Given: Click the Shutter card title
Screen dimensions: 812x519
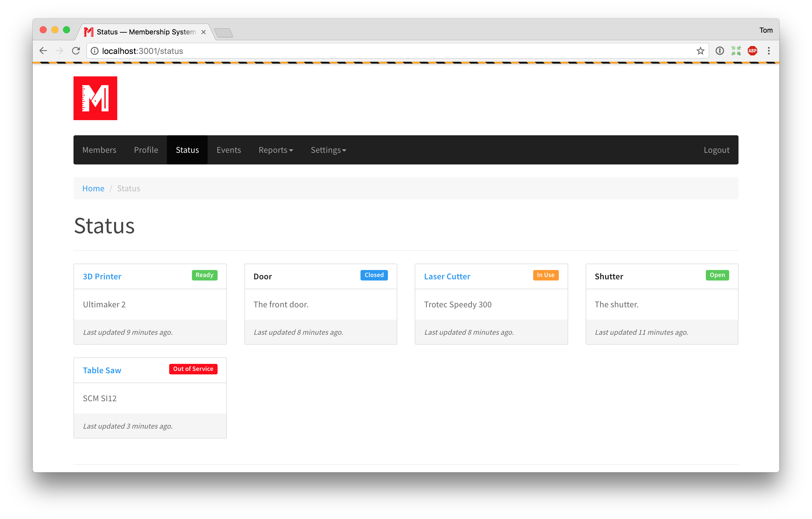Looking at the screenshot, I should click(609, 276).
